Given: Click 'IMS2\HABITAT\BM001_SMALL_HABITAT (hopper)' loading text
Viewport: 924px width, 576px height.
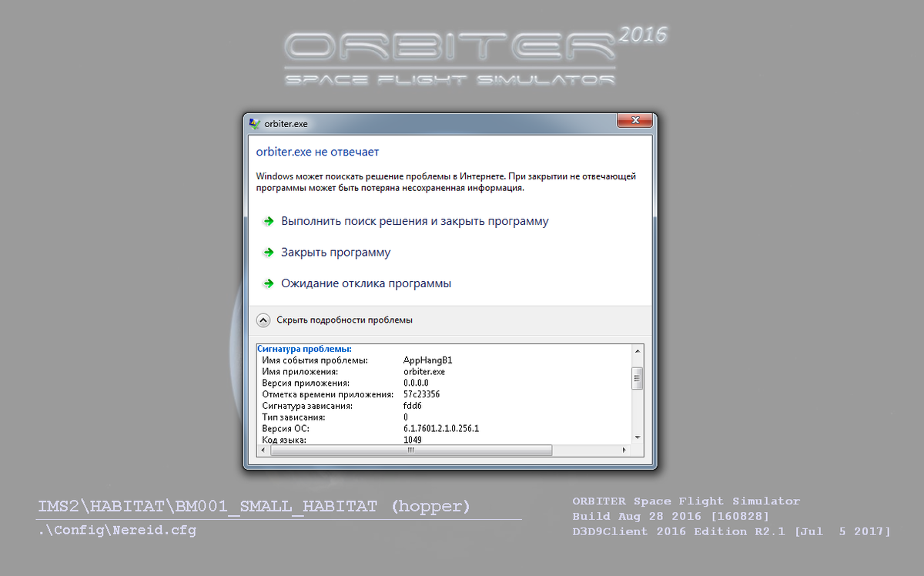Looking at the screenshot, I should 254,507.
